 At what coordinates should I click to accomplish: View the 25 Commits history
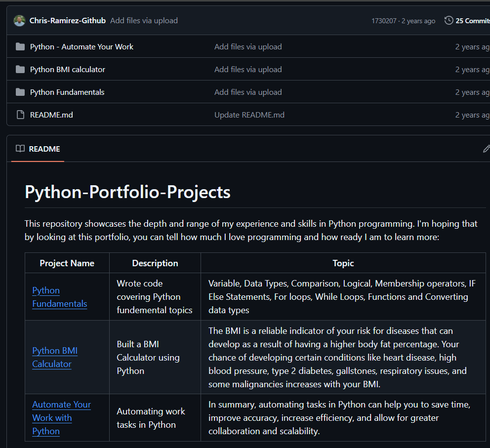point(472,21)
